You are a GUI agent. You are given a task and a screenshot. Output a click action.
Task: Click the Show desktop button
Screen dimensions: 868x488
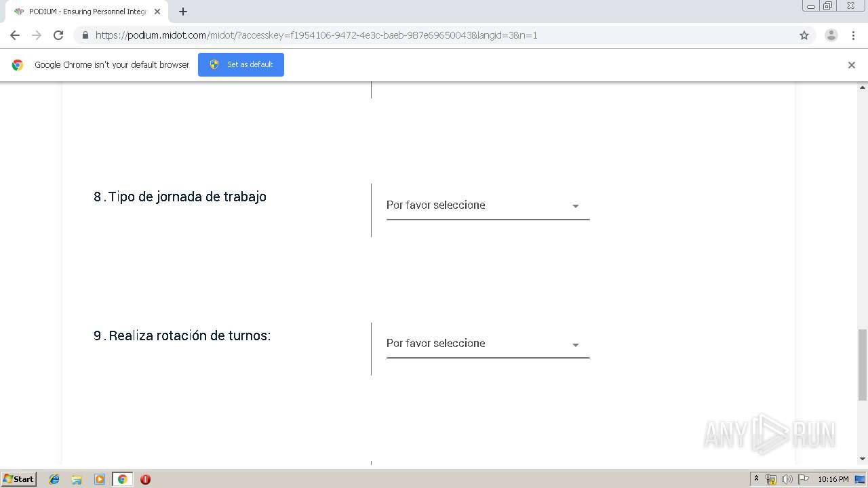(x=861, y=479)
